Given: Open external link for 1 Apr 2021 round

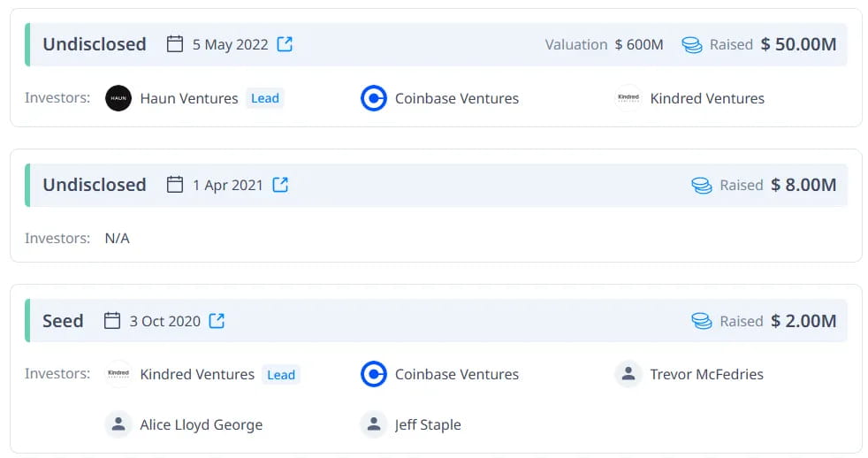Looking at the screenshot, I should pyautogui.click(x=280, y=185).
